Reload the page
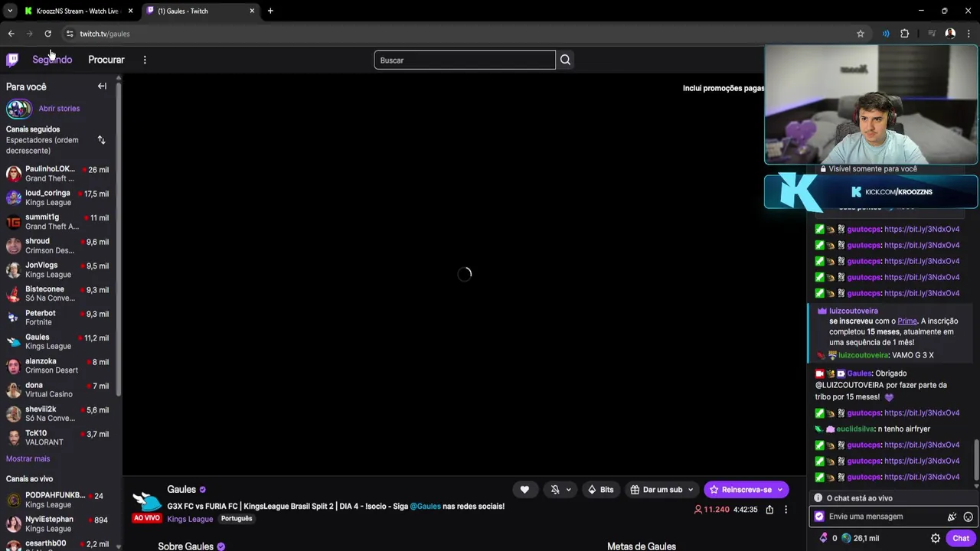The width and height of the screenshot is (980, 551). pos(47,34)
